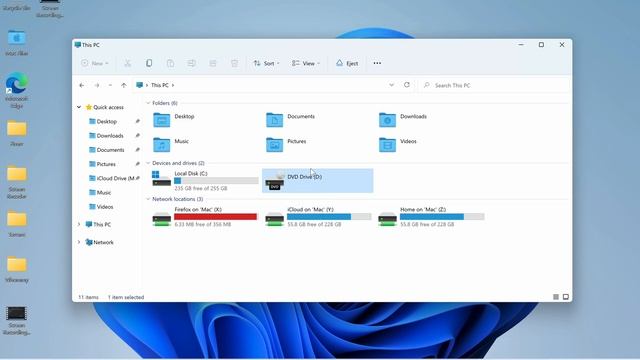Click the '11 items' status text
640x360 pixels.
pos(89,298)
